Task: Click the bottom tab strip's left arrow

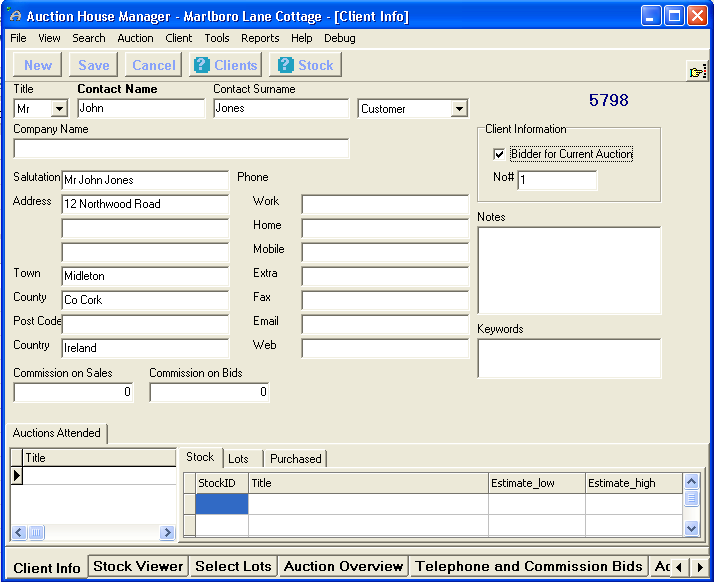Action: (x=679, y=567)
